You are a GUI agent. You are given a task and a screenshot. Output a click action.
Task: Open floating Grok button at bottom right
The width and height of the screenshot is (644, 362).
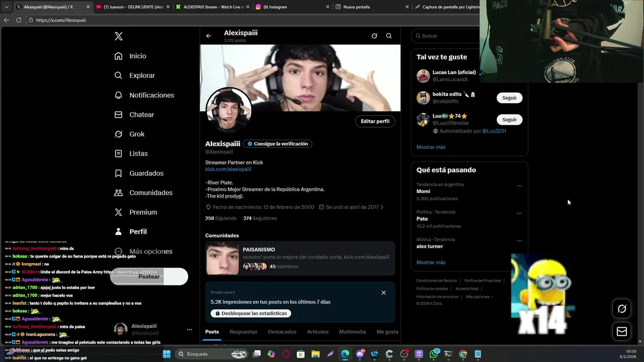coord(622,309)
